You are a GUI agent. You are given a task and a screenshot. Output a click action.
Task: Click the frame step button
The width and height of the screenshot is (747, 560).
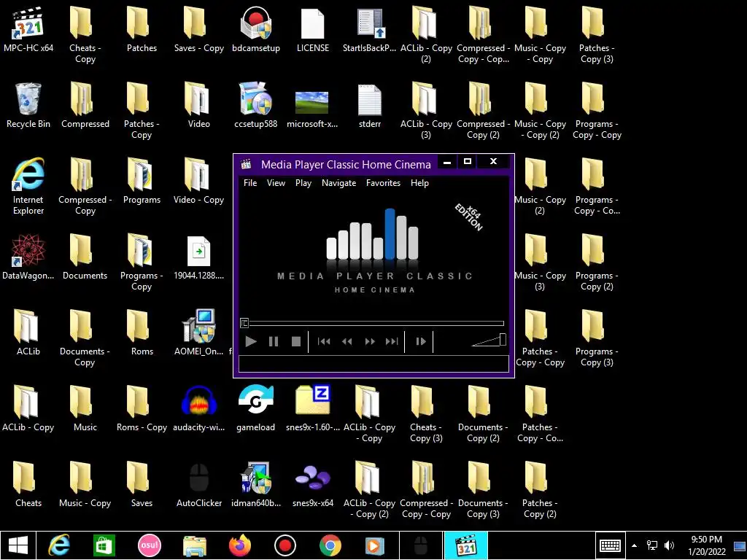tap(421, 341)
